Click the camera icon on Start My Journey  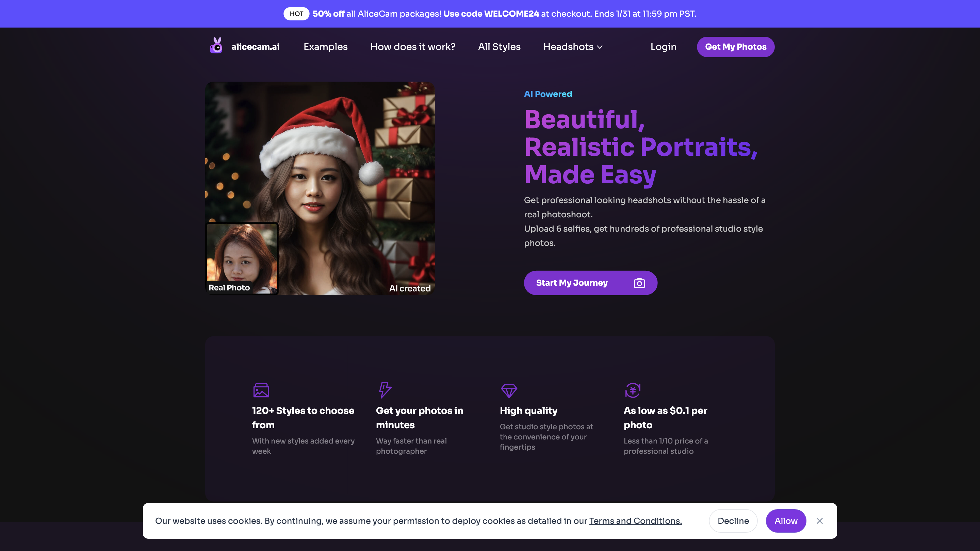pyautogui.click(x=639, y=283)
